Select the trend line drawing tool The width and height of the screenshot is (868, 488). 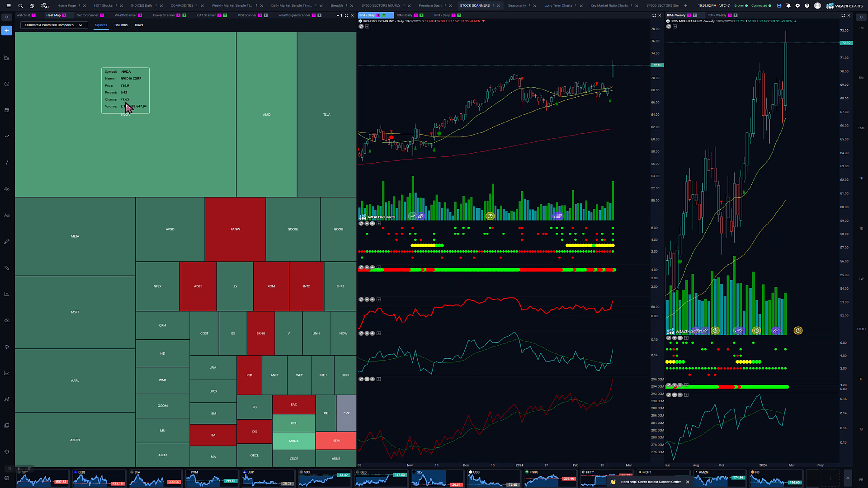tap(7, 163)
